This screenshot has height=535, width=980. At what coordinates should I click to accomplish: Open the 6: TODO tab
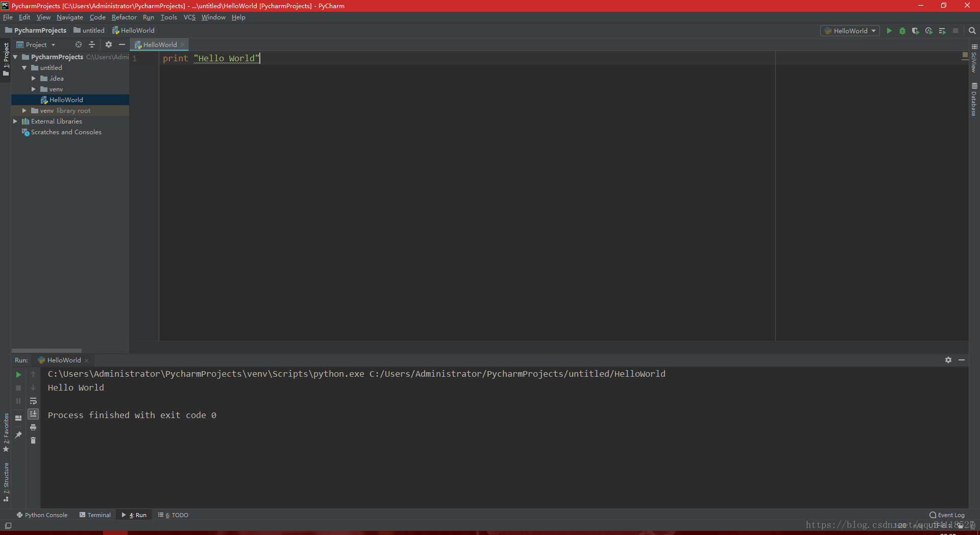tap(173, 515)
